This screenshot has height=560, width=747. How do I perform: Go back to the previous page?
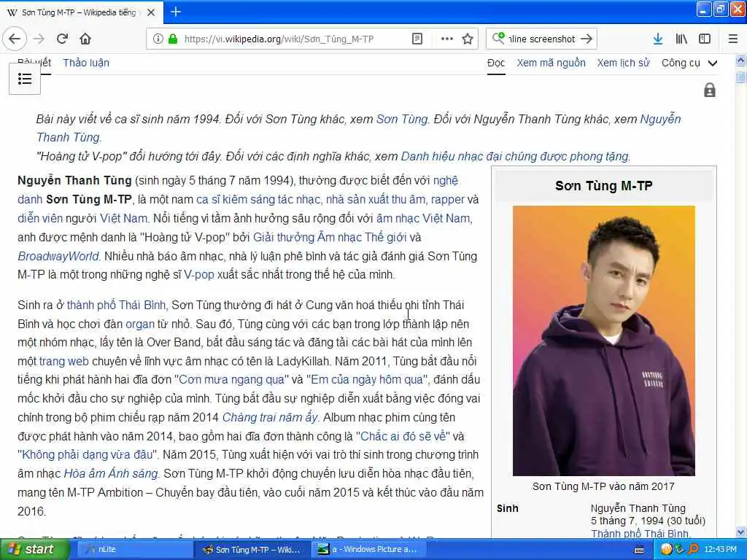pos(15,39)
